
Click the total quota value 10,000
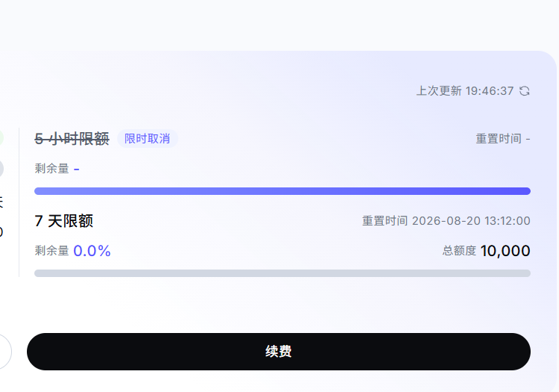[505, 251]
